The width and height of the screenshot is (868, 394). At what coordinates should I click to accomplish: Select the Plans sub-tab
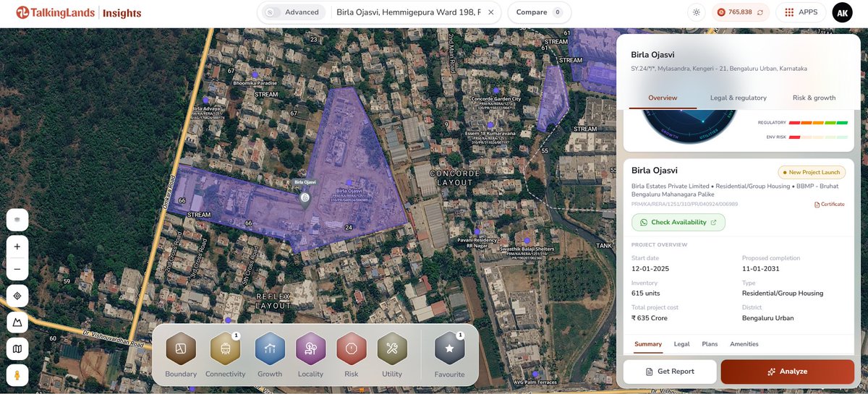[710, 344]
